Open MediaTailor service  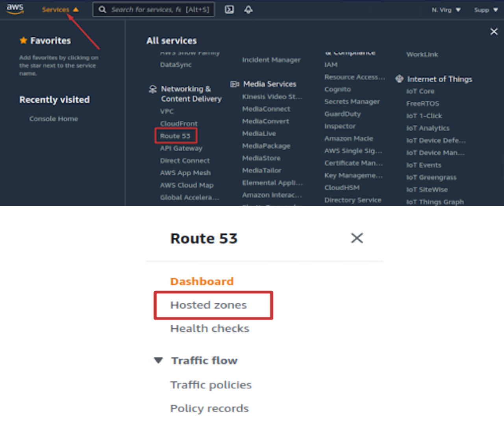pos(262,170)
